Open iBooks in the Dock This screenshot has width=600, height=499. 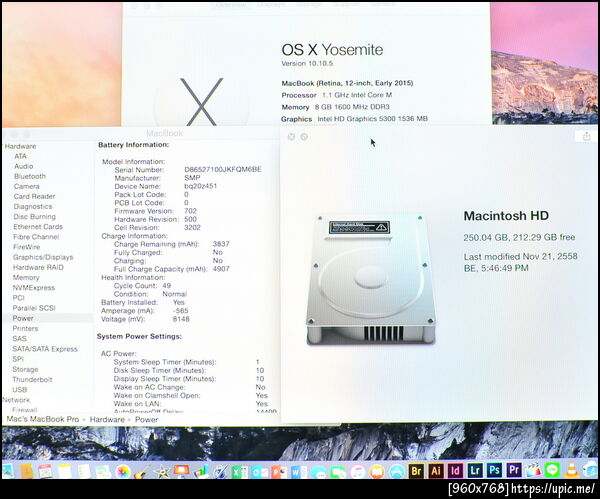pyautogui.click(x=377, y=471)
